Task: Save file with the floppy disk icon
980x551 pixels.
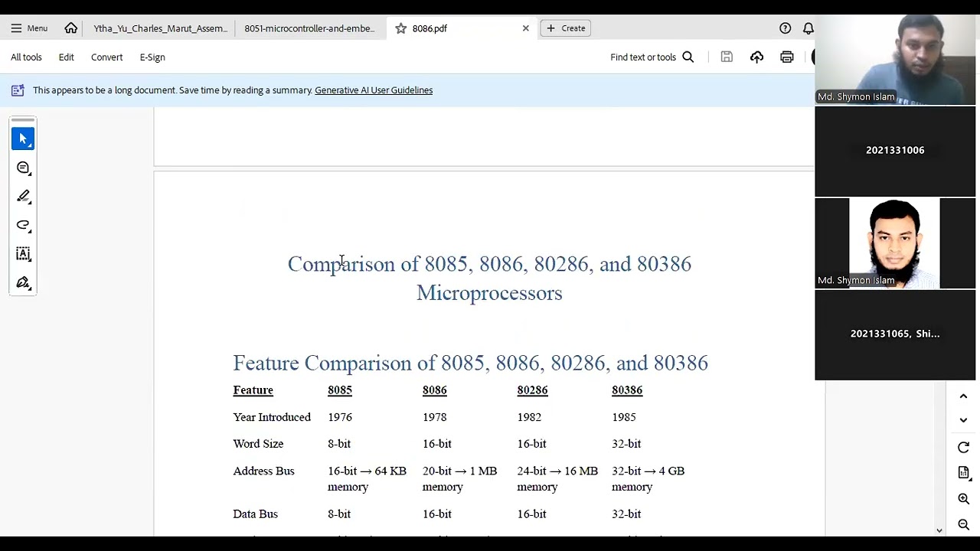Action: click(x=727, y=57)
